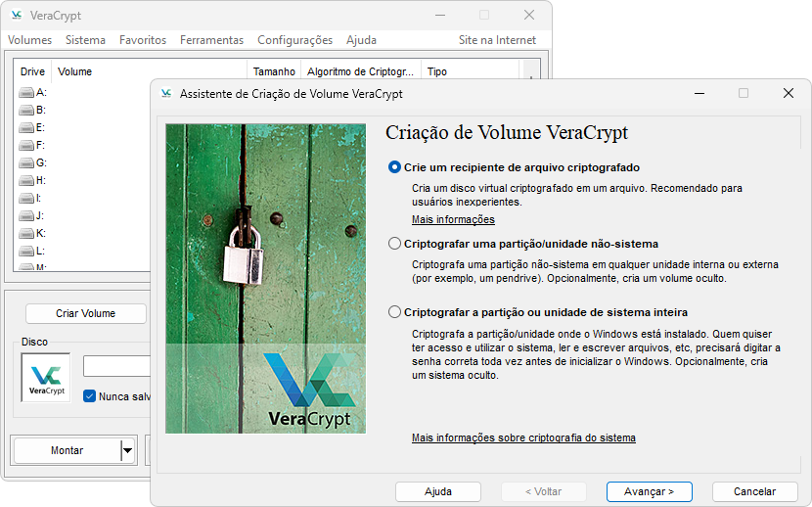The width and height of the screenshot is (812, 507).
Task: Open the Montar button dropdown arrow
Action: coord(127,450)
